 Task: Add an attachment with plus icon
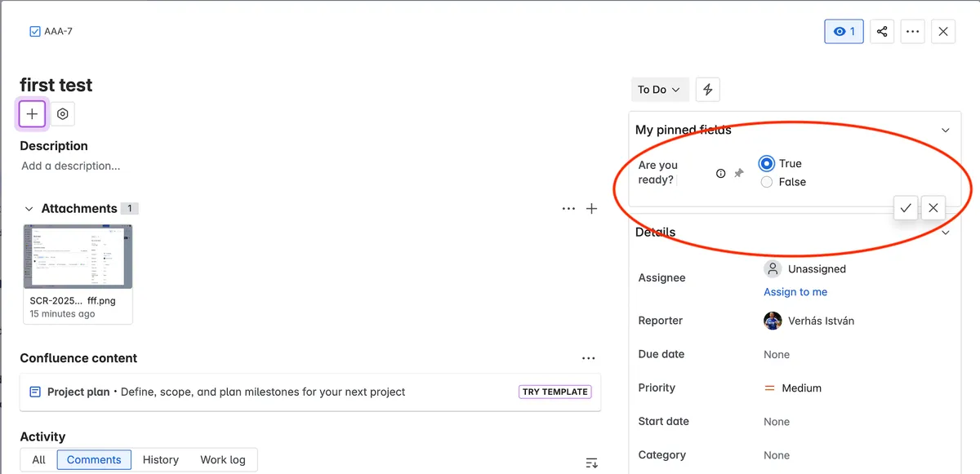[592, 209]
